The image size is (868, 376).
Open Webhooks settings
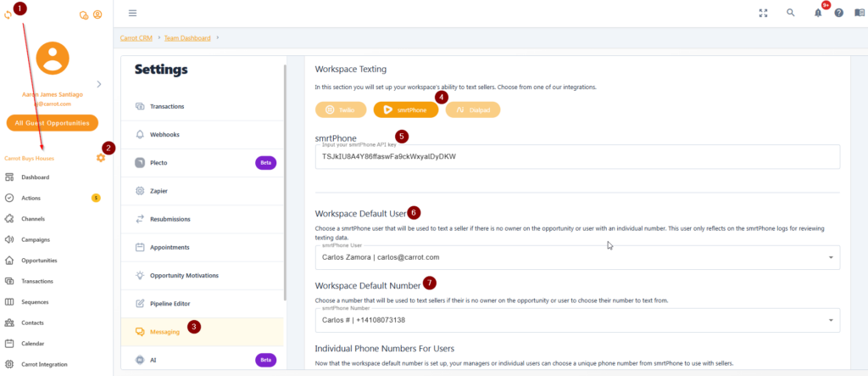point(202,135)
